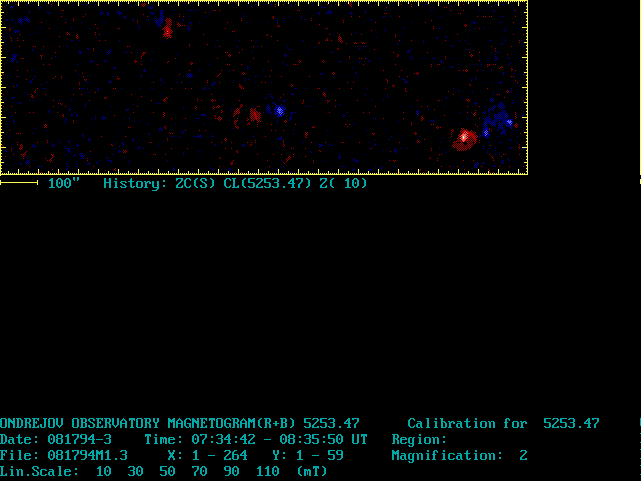This screenshot has width=641, height=481.
Task: Select the far-right blue spot near the map edge
Action: [509, 122]
